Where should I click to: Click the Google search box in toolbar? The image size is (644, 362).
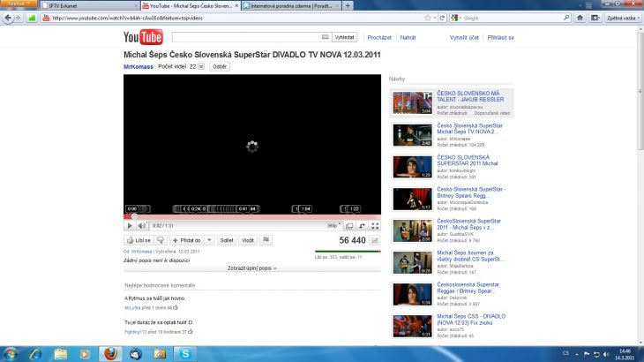[x=512, y=18]
